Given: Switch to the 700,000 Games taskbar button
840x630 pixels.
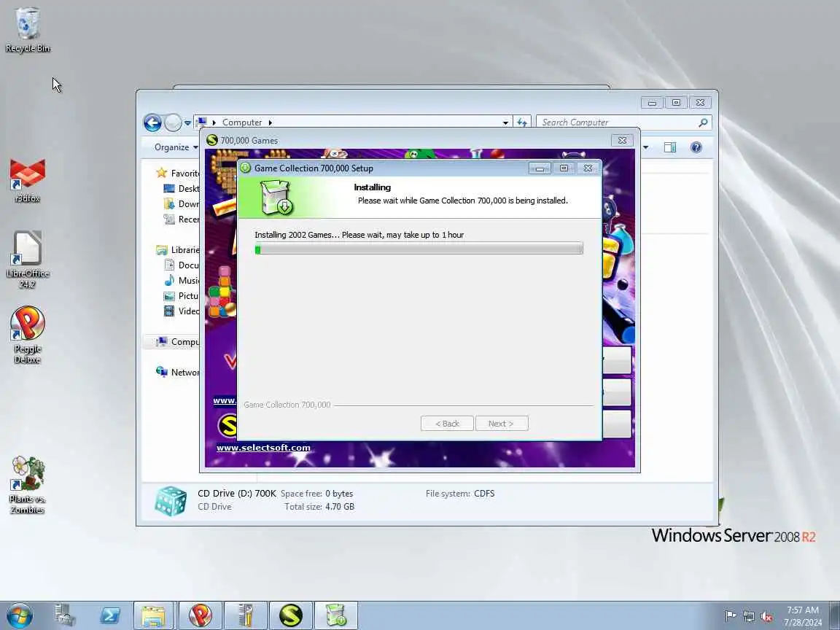Looking at the screenshot, I should [x=291, y=615].
